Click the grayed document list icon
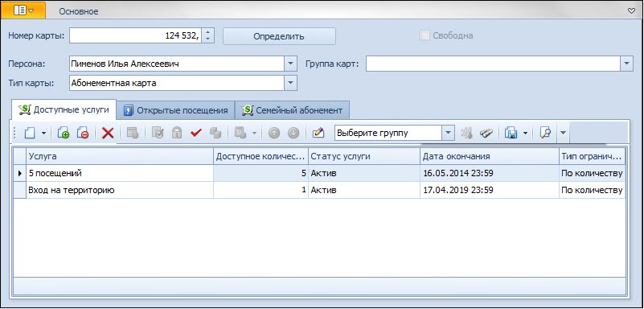This screenshot has height=309, width=644. (240, 133)
